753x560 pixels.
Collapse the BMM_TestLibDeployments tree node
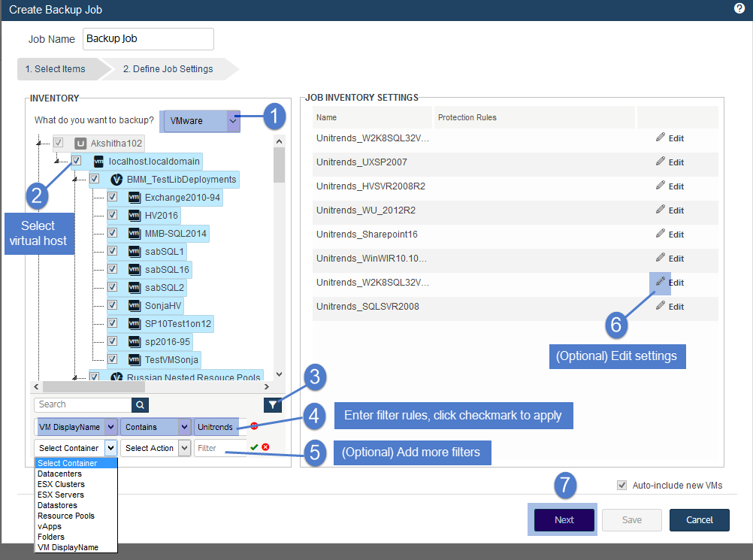tap(74, 179)
